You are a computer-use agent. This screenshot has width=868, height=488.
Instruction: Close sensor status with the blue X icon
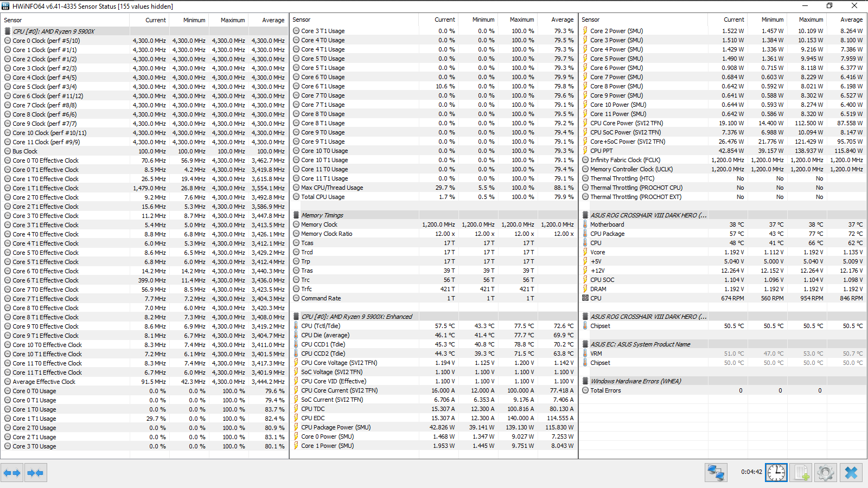[x=851, y=473]
